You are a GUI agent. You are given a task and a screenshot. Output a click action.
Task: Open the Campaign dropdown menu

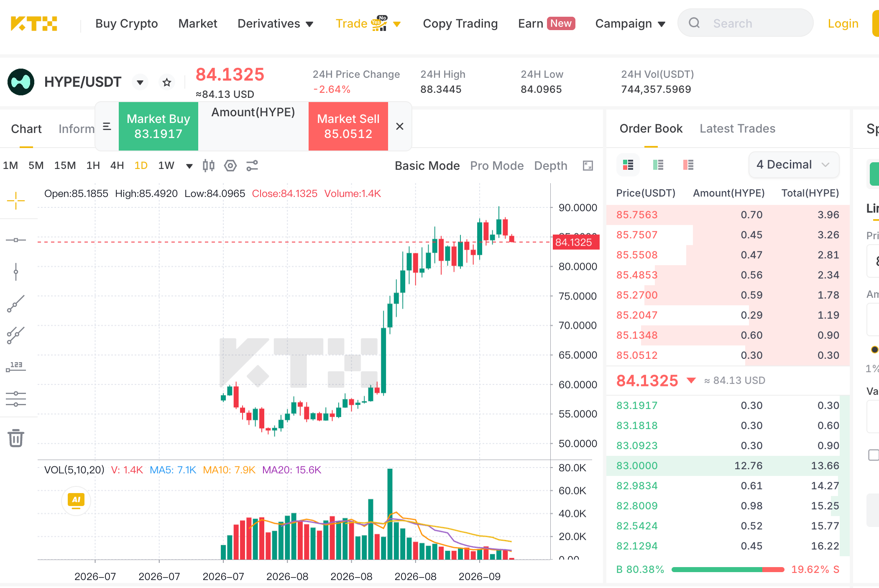(x=630, y=23)
